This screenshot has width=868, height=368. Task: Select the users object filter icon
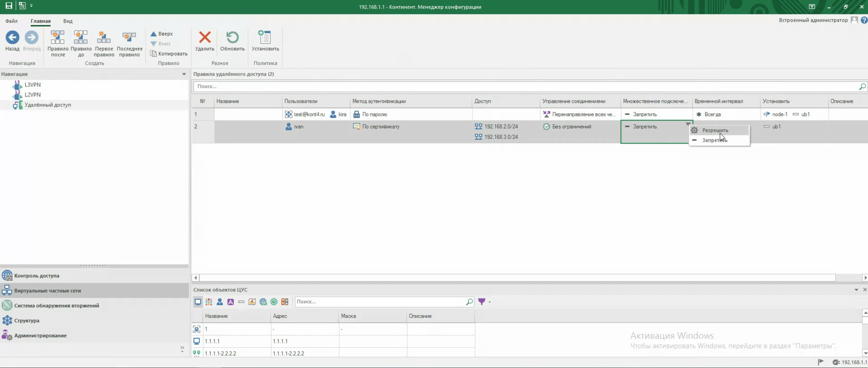point(220,302)
